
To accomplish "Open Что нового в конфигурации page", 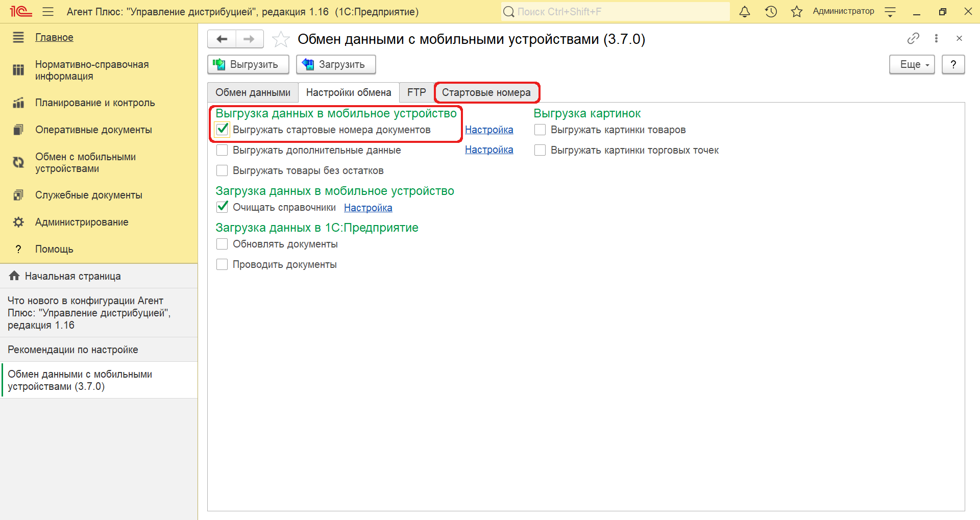I will coord(99,313).
